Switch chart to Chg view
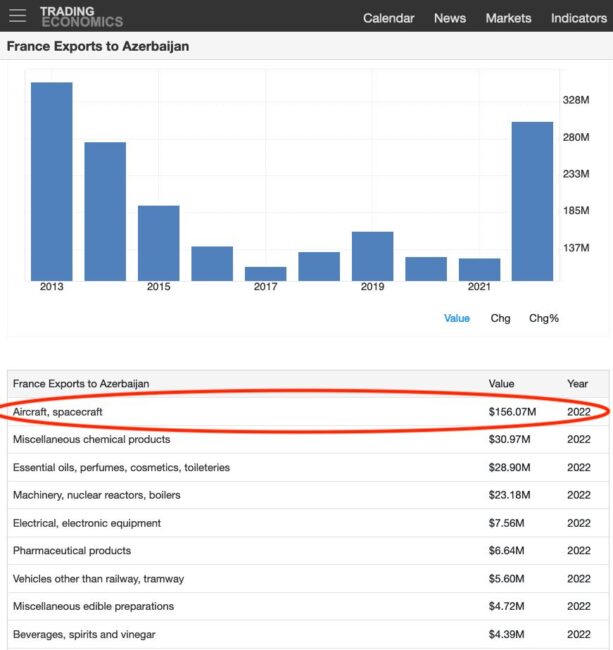 coord(500,318)
